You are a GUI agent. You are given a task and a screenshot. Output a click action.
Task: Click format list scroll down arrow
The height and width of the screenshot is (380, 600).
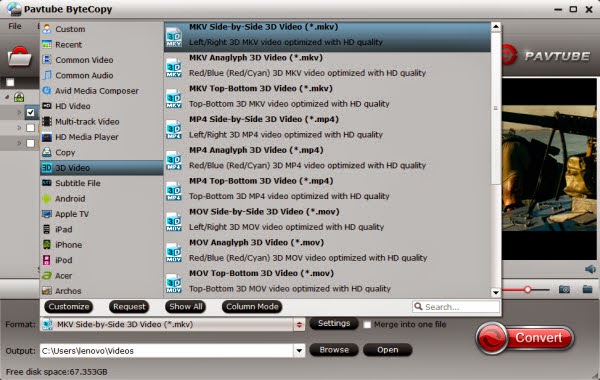(x=496, y=293)
